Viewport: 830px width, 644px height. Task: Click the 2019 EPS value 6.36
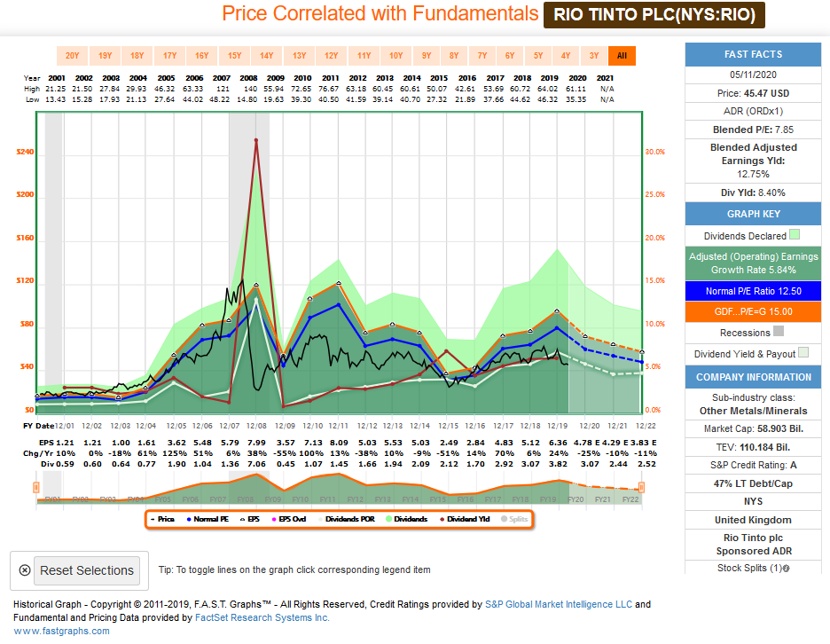pos(558,443)
